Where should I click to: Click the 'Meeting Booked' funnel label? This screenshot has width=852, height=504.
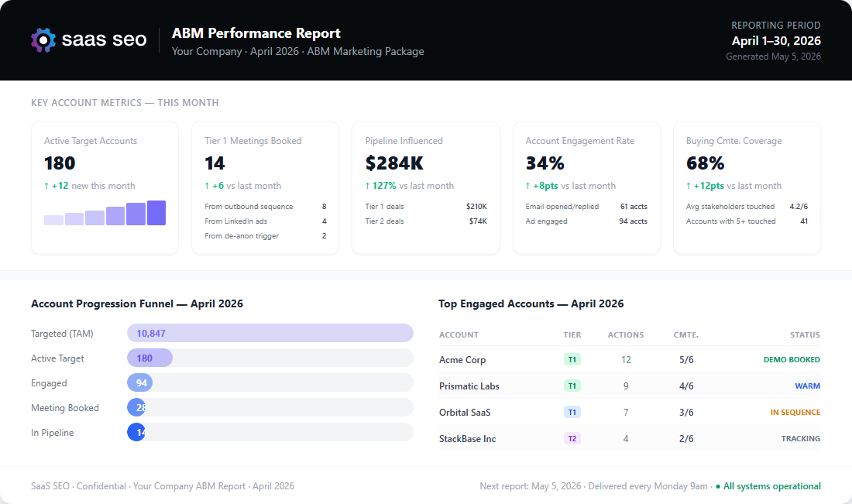coord(64,408)
